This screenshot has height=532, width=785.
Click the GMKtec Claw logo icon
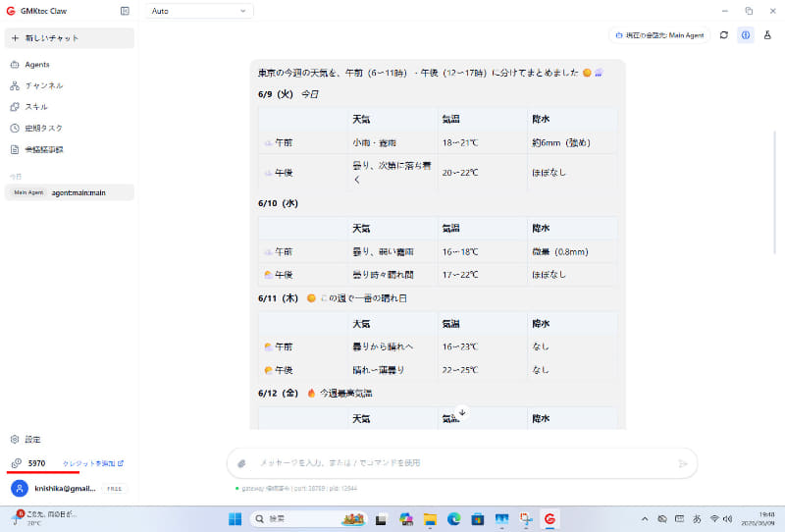click(x=11, y=11)
